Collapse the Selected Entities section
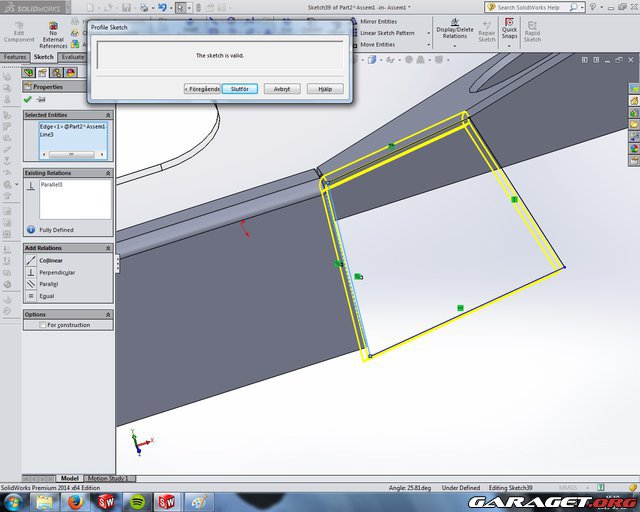This screenshot has height=512, width=640. pos(107,115)
